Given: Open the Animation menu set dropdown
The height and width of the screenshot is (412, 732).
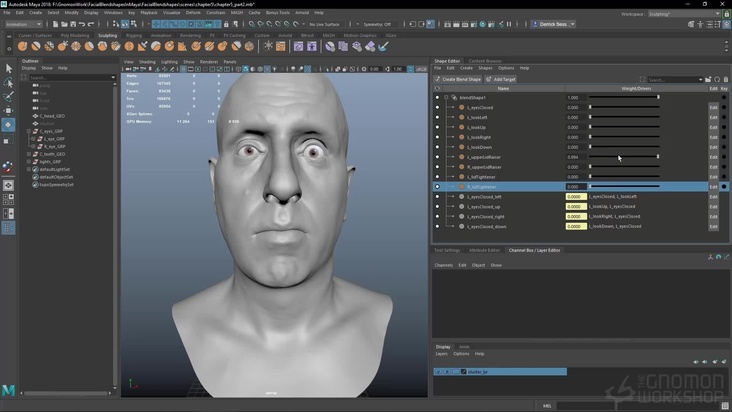Looking at the screenshot, I should 22,24.
